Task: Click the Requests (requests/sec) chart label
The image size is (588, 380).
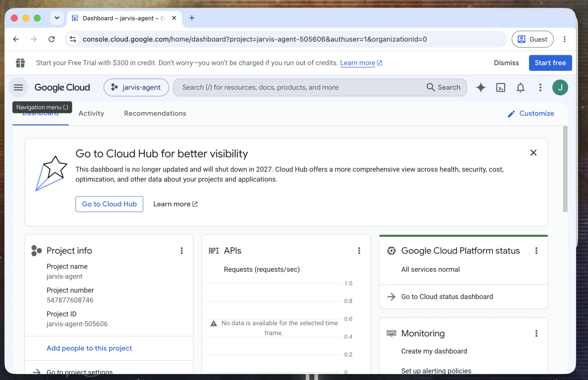Action: pos(262,269)
